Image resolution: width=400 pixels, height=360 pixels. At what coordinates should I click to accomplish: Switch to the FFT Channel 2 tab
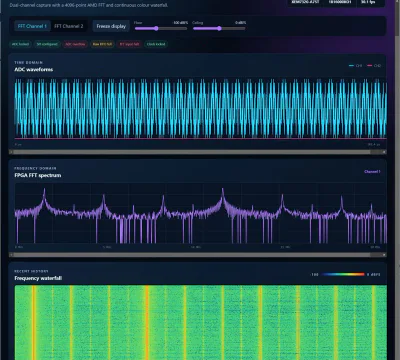pos(69,26)
